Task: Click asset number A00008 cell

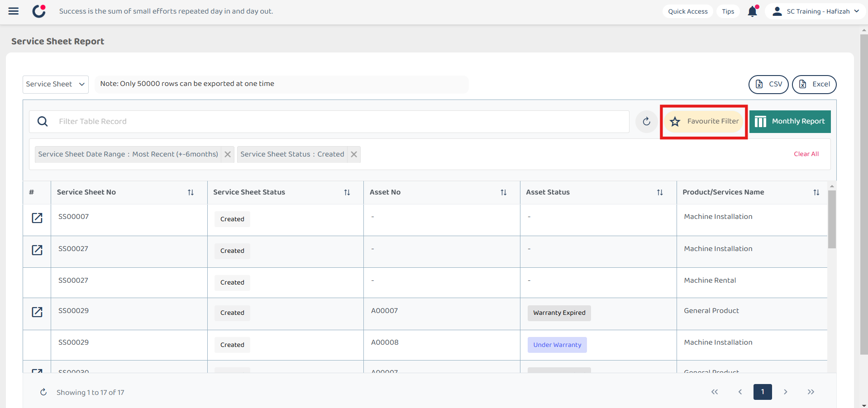Action: (385, 342)
